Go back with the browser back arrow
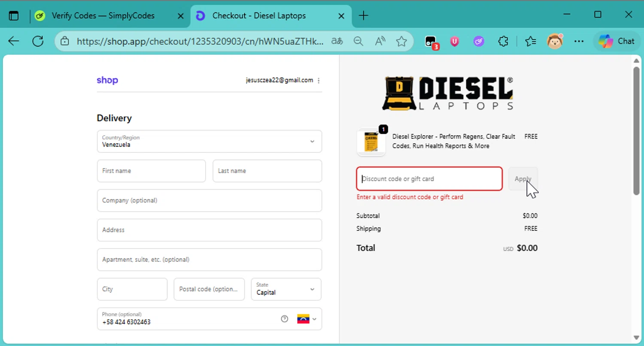 tap(14, 41)
